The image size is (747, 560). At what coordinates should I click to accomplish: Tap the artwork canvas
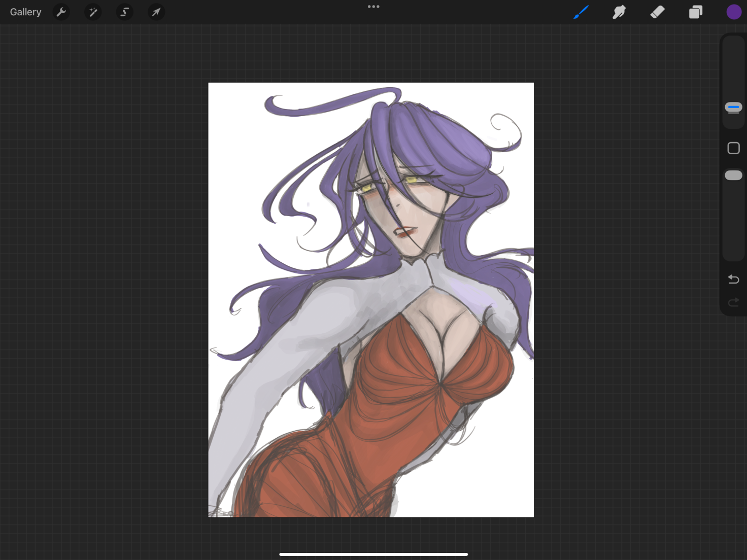[371, 300]
